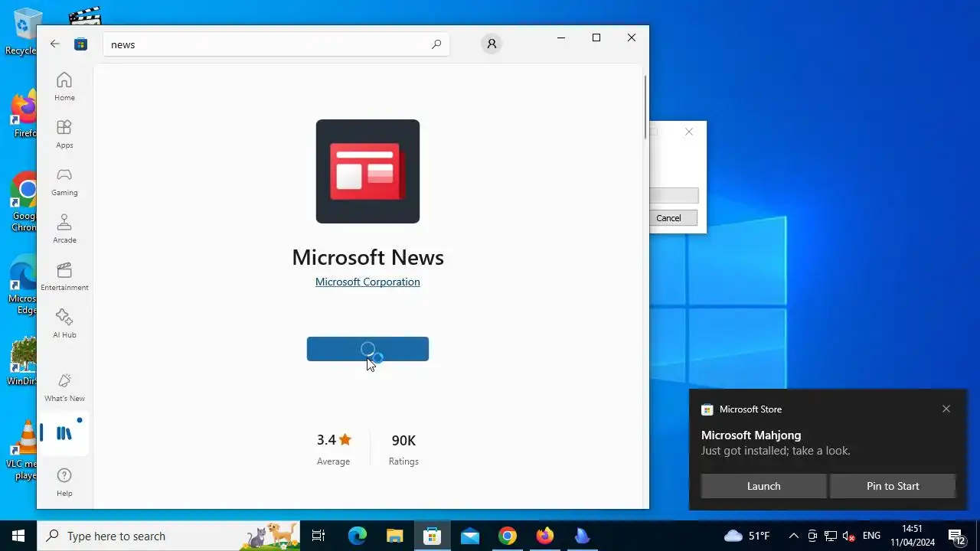Select the WinDirStat desktop shortcut
This screenshot has height=551, width=980.
tap(23, 361)
